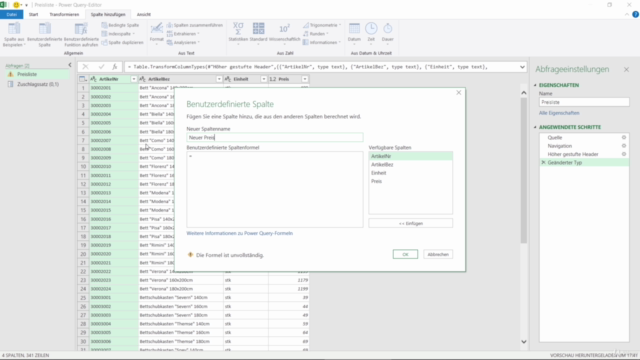Open the Analysieren dropdown

click(183, 42)
